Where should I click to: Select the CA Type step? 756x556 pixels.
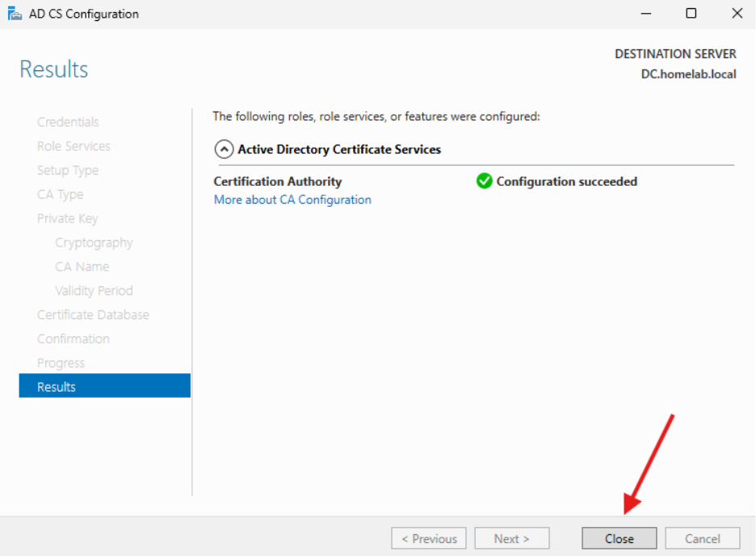point(60,195)
